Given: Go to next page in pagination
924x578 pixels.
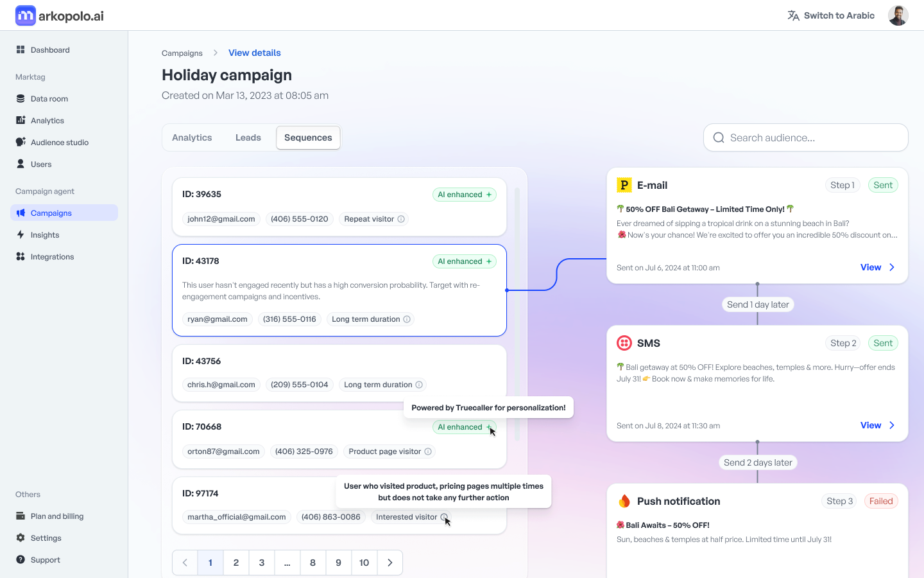Looking at the screenshot, I should (x=390, y=563).
